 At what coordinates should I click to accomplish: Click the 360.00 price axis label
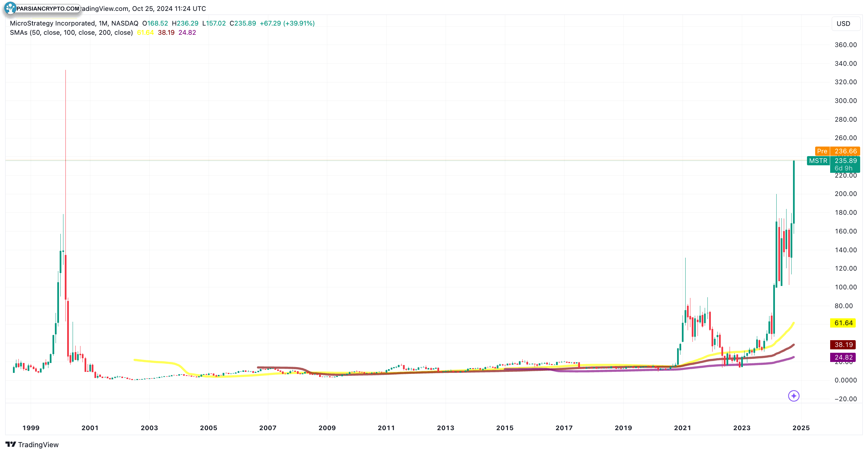coord(845,45)
